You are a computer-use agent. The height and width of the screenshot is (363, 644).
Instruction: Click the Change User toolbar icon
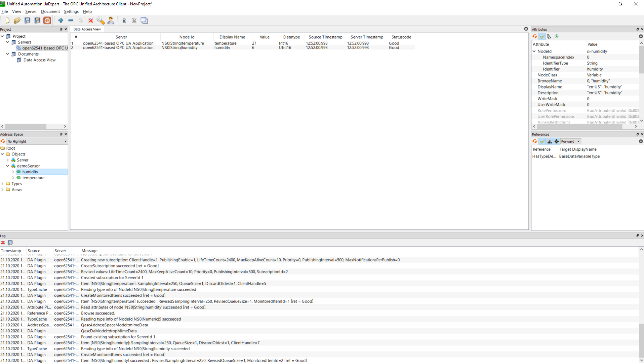point(111,21)
